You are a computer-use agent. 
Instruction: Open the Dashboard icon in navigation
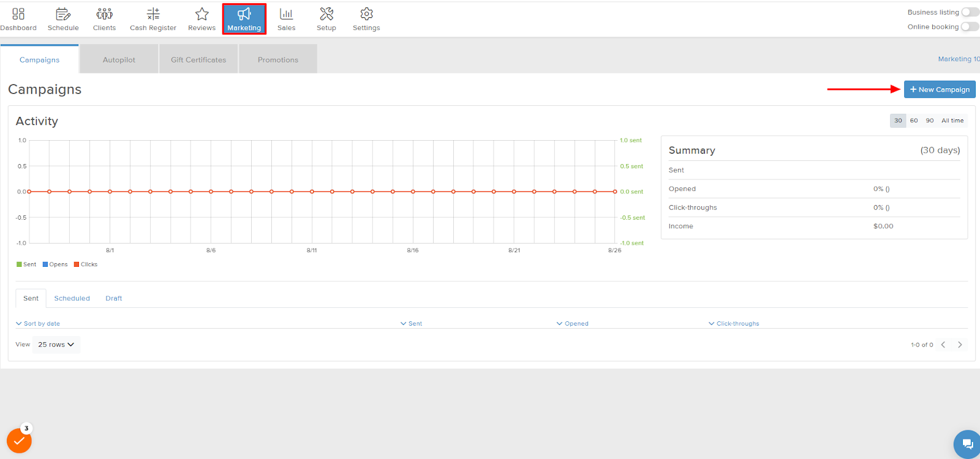tap(18, 14)
